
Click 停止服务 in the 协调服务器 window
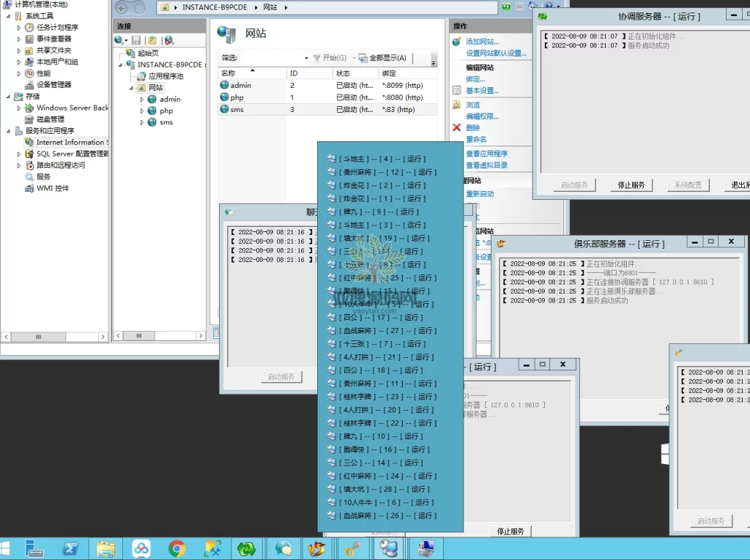tap(631, 185)
